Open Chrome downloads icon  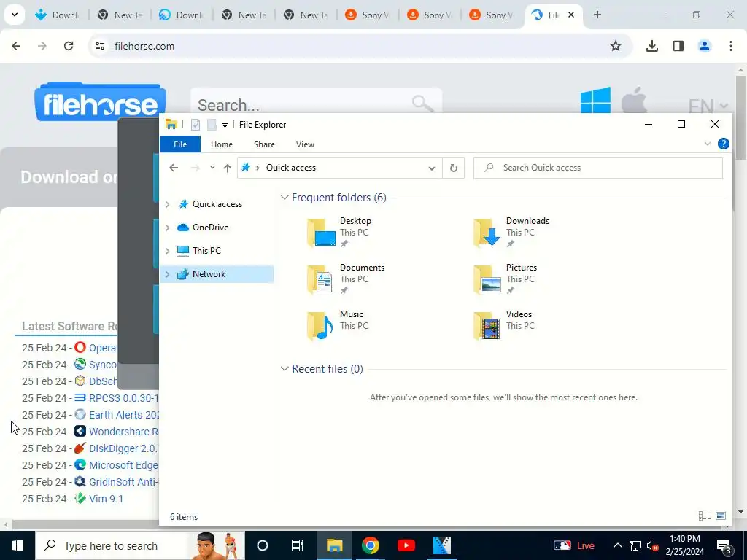651,46
